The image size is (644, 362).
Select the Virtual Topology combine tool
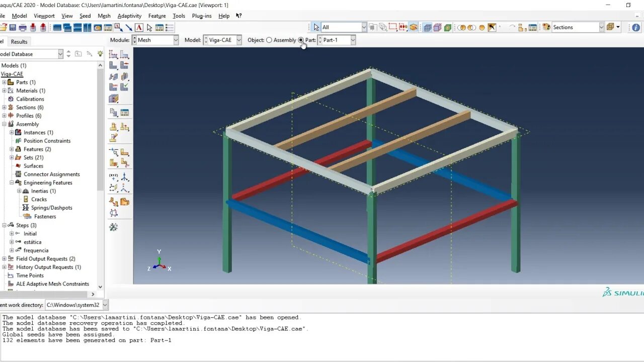(114, 202)
